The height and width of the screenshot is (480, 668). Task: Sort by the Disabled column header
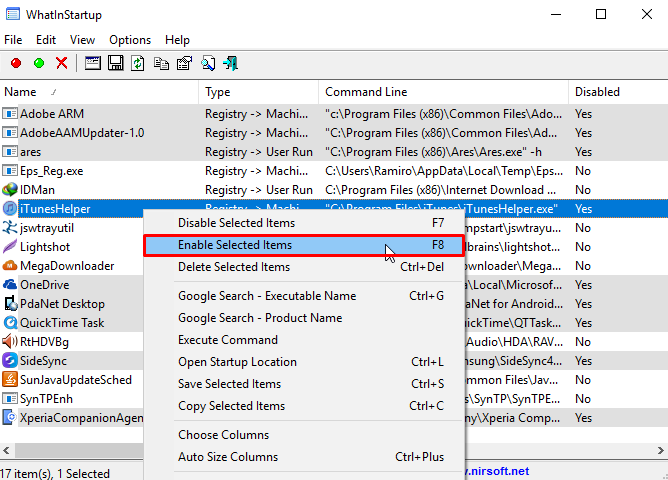(618, 92)
